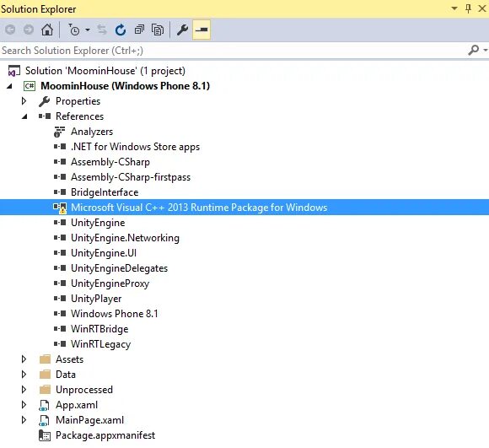The width and height of the screenshot is (489, 448).
Task: Open Solution Explorer window position dropdown
Action: (454, 8)
